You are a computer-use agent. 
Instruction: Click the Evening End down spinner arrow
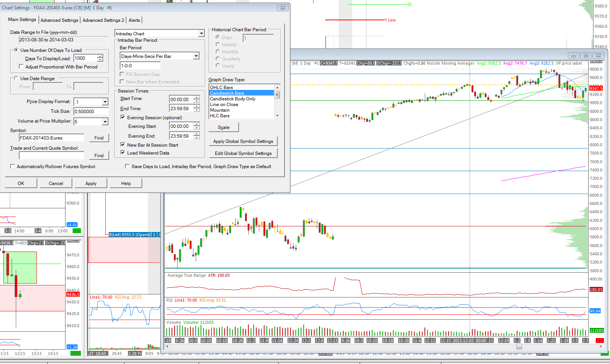pos(196,138)
